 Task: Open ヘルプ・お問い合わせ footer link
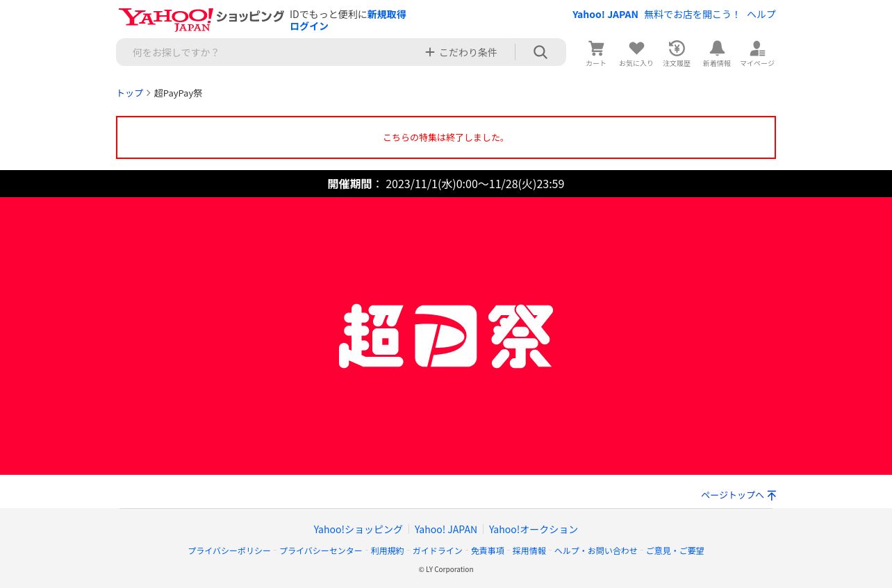[x=596, y=551]
